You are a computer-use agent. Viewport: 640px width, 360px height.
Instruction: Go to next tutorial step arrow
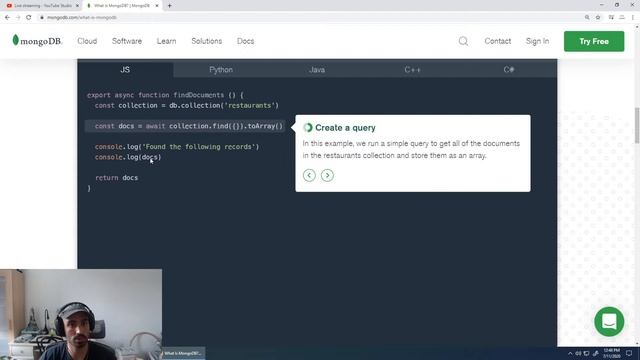[x=327, y=175]
